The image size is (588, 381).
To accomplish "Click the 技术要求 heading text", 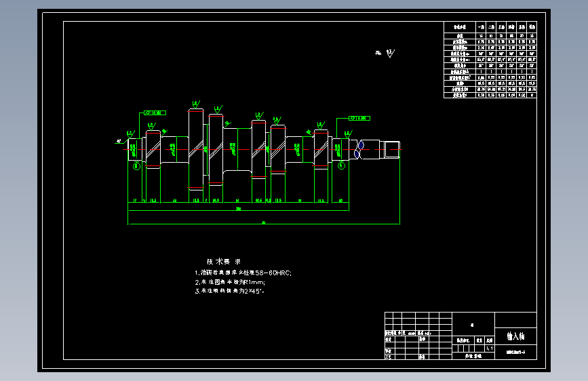I will pos(224,262).
